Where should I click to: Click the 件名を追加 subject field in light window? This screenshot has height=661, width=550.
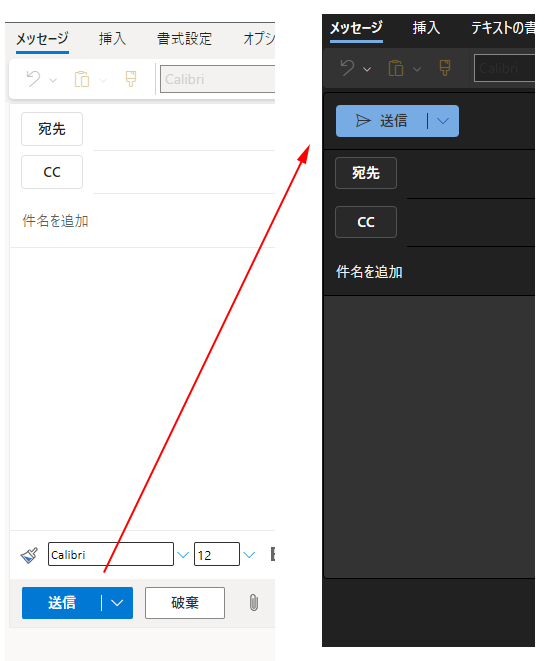[x=142, y=221]
